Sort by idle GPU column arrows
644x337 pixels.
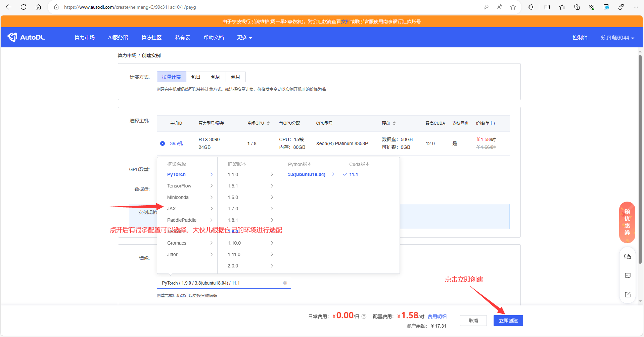point(268,123)
